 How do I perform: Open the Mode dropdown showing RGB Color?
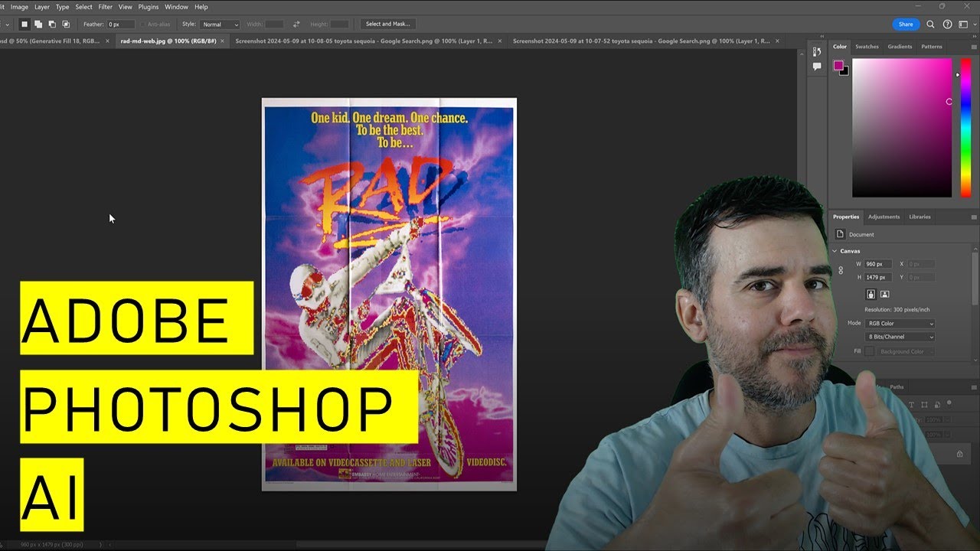(x=900, y=324)
